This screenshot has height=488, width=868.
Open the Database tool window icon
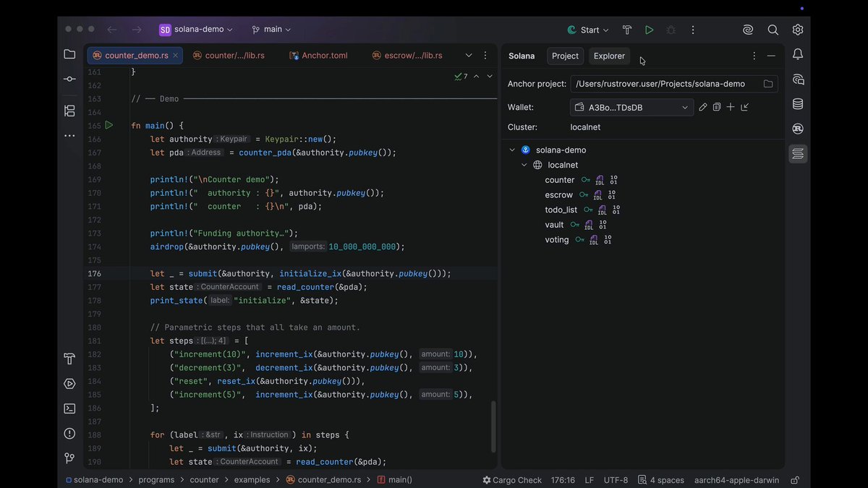[798, 104]
